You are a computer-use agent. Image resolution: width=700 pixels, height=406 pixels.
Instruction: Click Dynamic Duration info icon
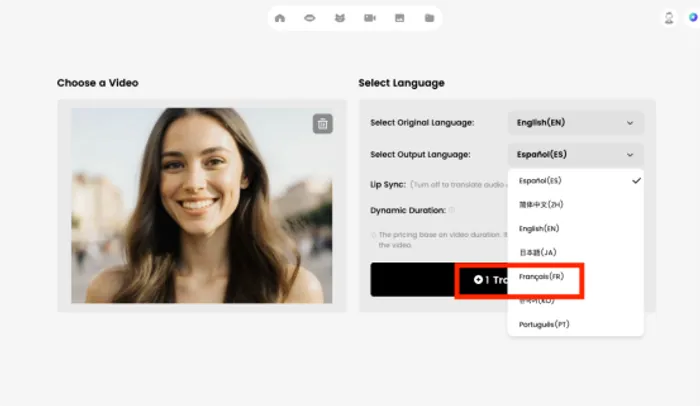(452, 210)
